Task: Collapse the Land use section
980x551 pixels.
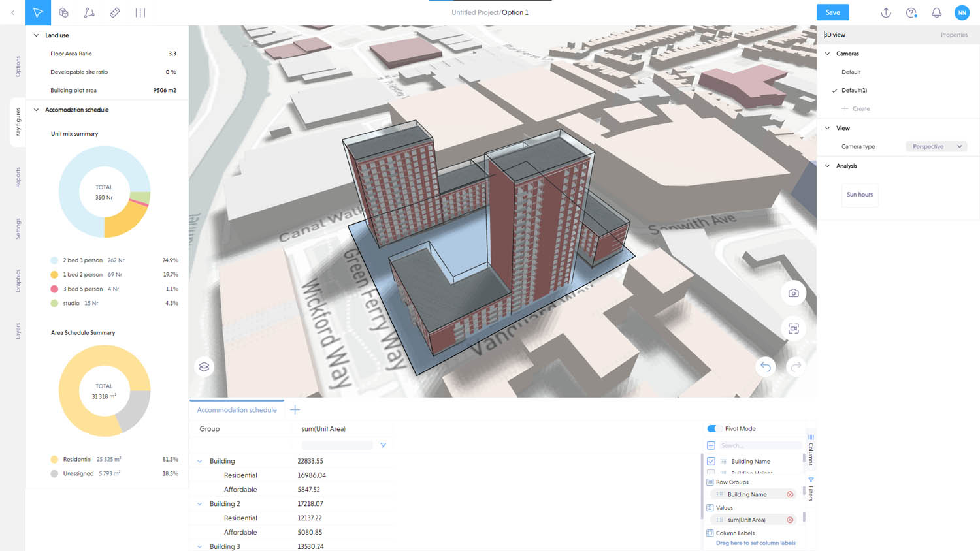Action: 37,35
